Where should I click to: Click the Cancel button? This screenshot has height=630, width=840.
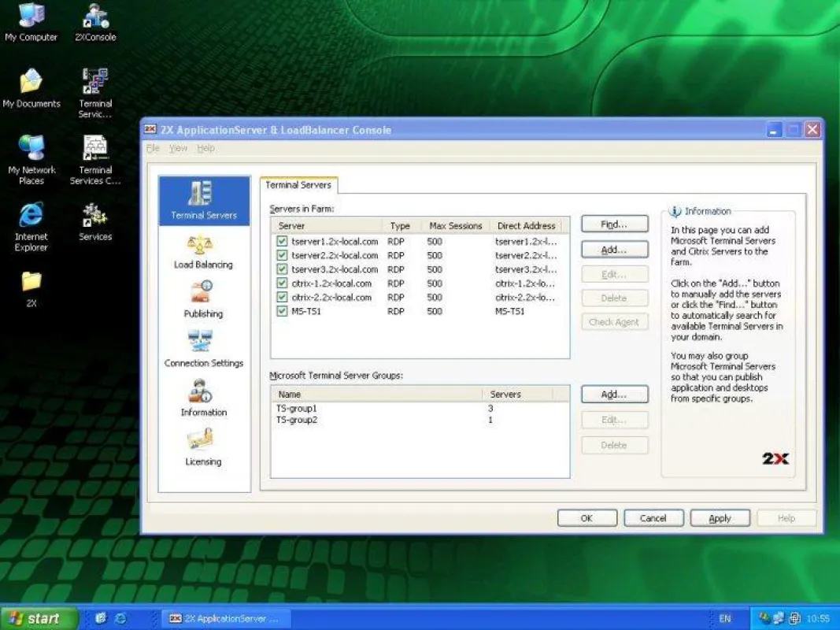point(653,518)
